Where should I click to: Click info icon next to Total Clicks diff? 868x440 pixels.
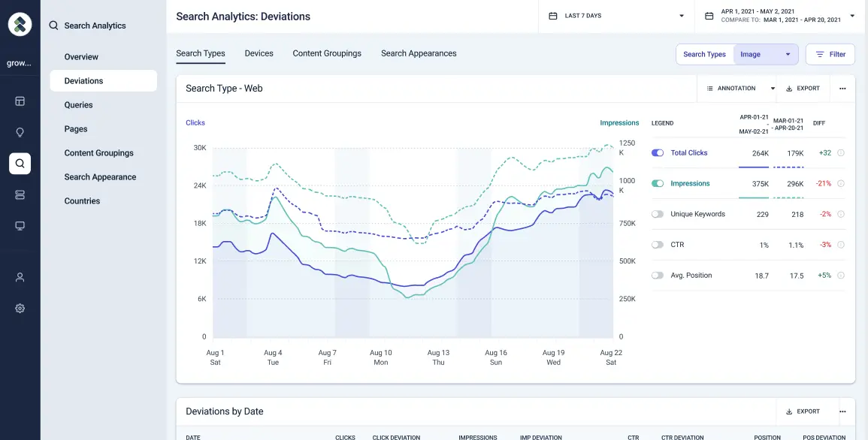(841, 153)
